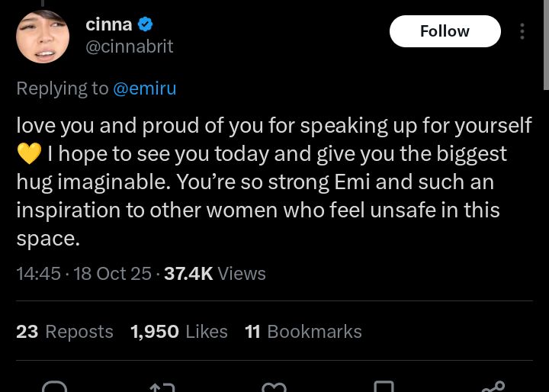
Task: Click the repost arrows icon
Action: tap(162, 387)
